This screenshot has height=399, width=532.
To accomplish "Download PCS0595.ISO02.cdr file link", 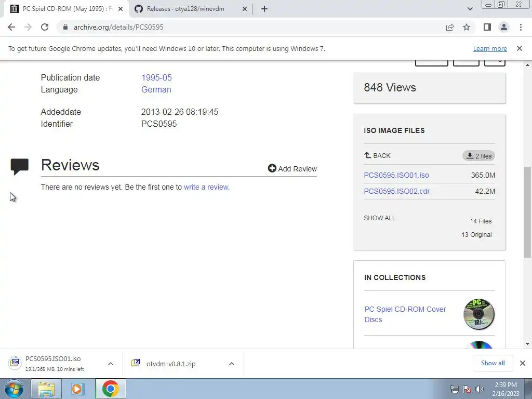I will click(x=396, y=191).
